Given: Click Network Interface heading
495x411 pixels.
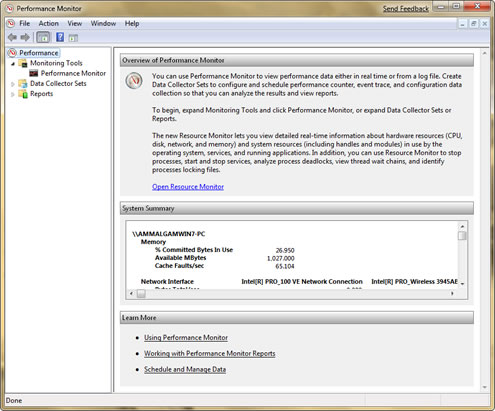Looking at the screenshot, I should click(167, 281).
